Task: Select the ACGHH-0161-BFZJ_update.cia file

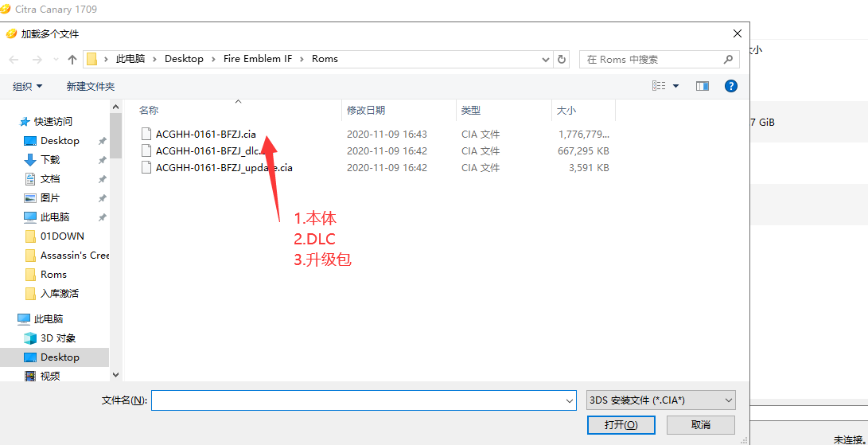Action: (x=224, y=168)
